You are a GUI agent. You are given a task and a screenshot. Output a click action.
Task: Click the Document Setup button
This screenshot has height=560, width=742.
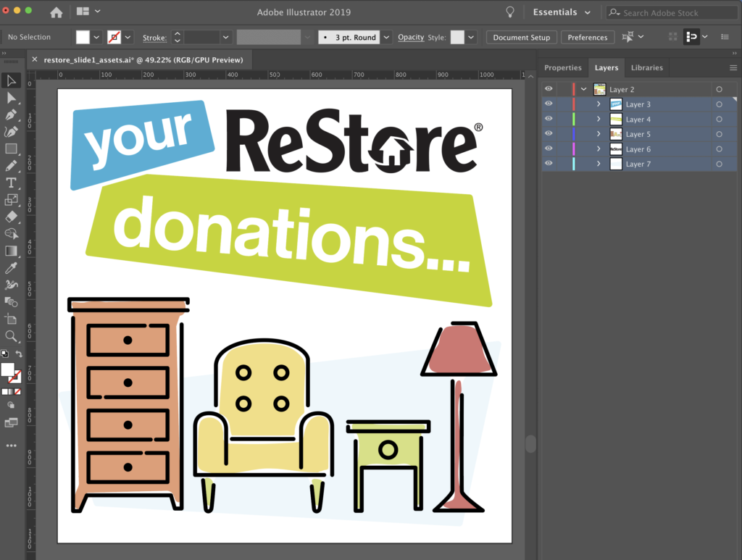click(x=521, y=37)
